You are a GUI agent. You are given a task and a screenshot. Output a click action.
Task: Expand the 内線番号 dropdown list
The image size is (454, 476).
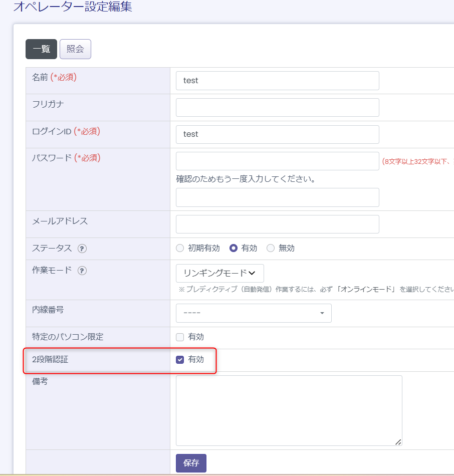[254, 313]
